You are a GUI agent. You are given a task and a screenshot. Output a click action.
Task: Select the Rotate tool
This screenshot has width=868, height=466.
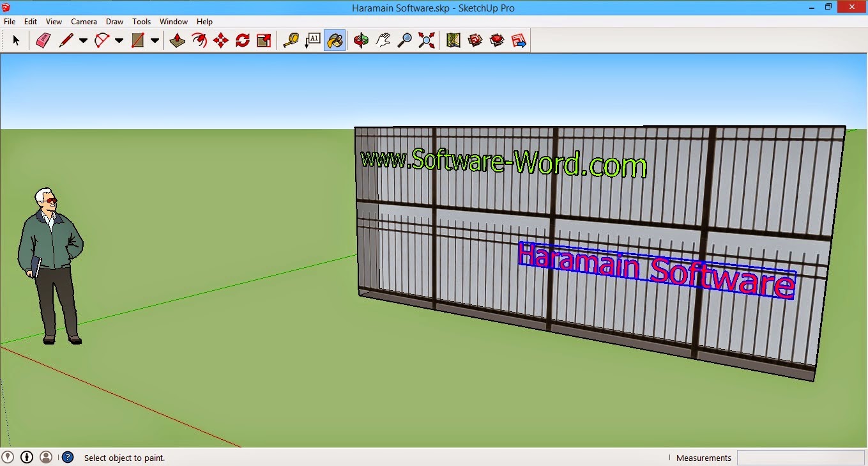[x=243, y=41]
